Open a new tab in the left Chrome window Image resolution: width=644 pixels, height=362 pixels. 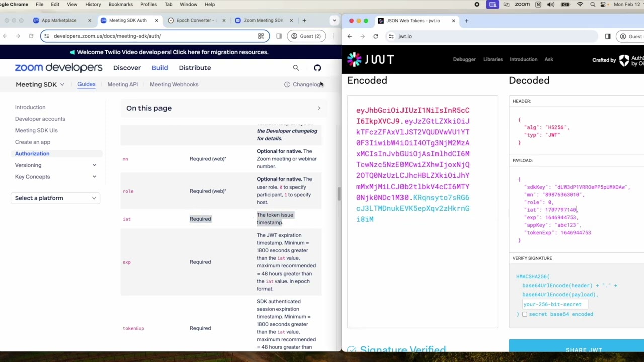[x=304, y=20]
